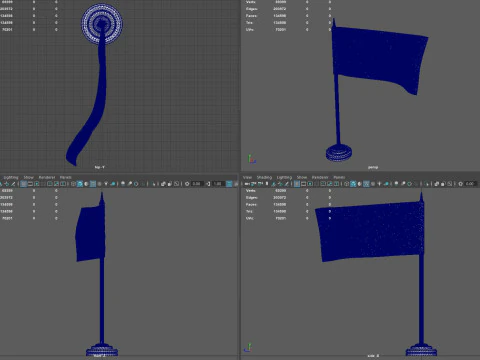Open the View menu in the side view panel

pos(247,177)
